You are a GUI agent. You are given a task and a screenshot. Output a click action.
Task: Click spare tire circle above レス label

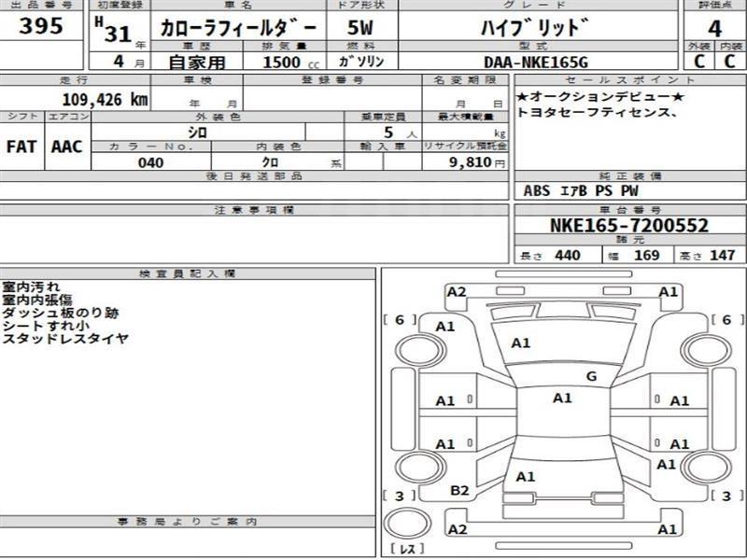(x=407, y=524)
